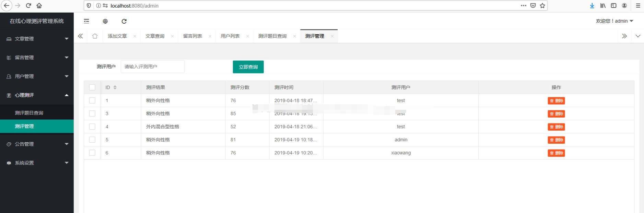Viewport: 644px width, 213px height.
Task: Click the 在线心理测评管理系统 title
Action: click(37, 21)
